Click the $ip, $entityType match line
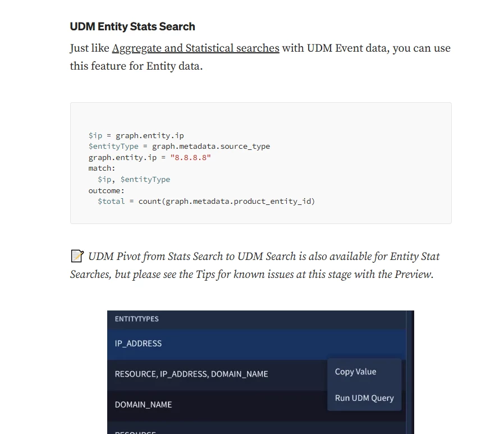Image resolution: width=504 pixels, height=434 pixels. [x=134, y=180]
